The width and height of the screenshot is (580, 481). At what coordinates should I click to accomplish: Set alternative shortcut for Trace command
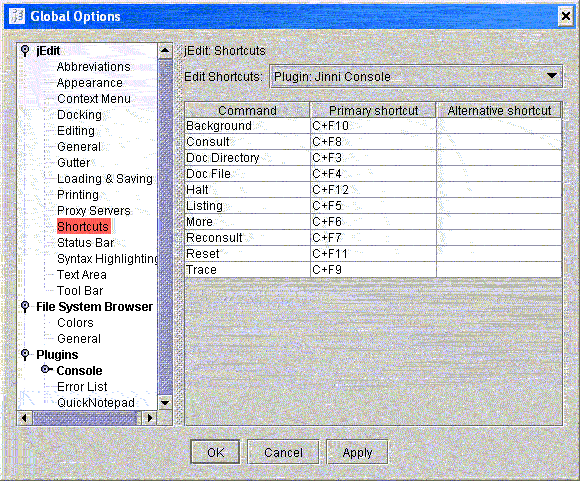tap(499, 270)
